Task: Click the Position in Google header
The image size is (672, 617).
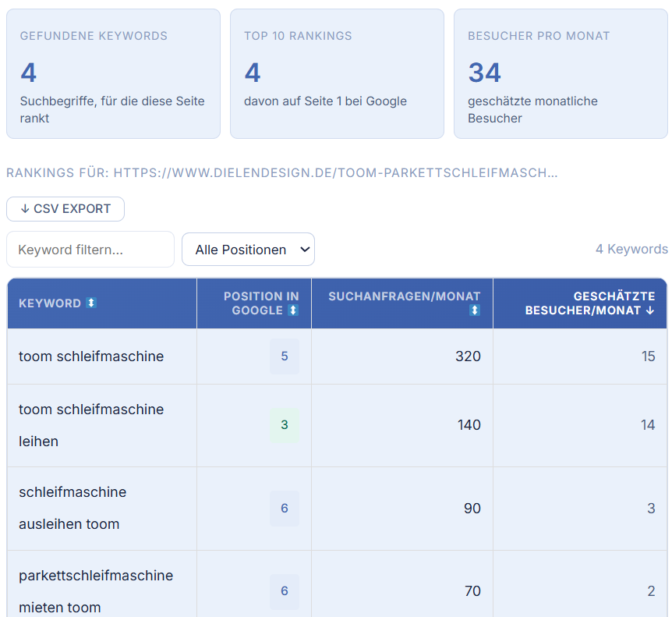Action: click(254, 303)
